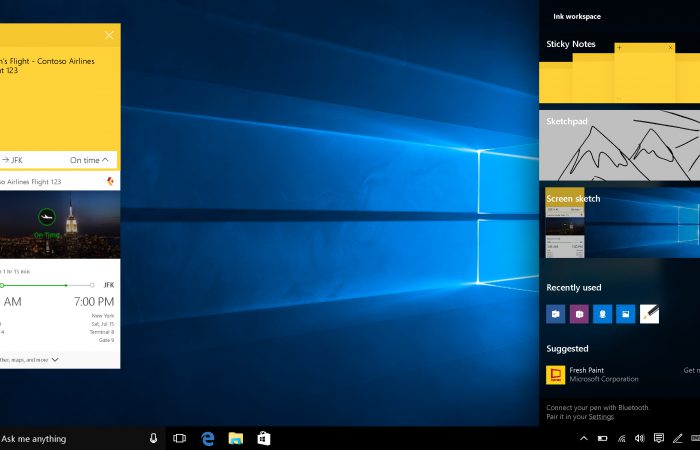The height and width of the screenshot is (450, 700).
Task: Open the purple recently used app icon
Action: [x=579, y=314]
